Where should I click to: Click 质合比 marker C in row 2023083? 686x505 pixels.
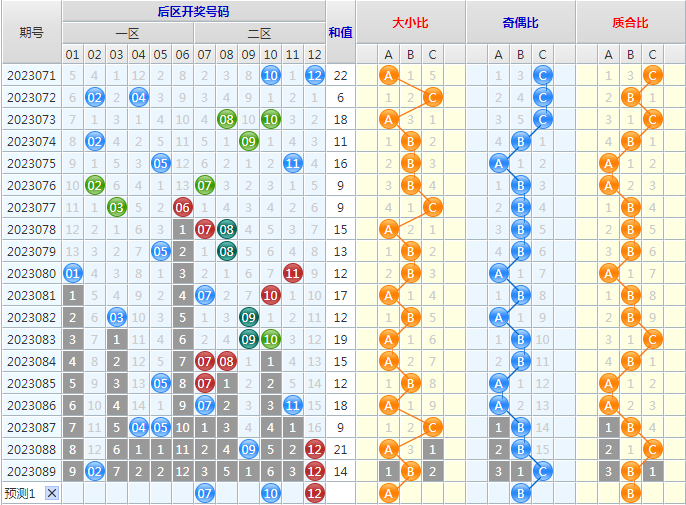pos(652,340)
